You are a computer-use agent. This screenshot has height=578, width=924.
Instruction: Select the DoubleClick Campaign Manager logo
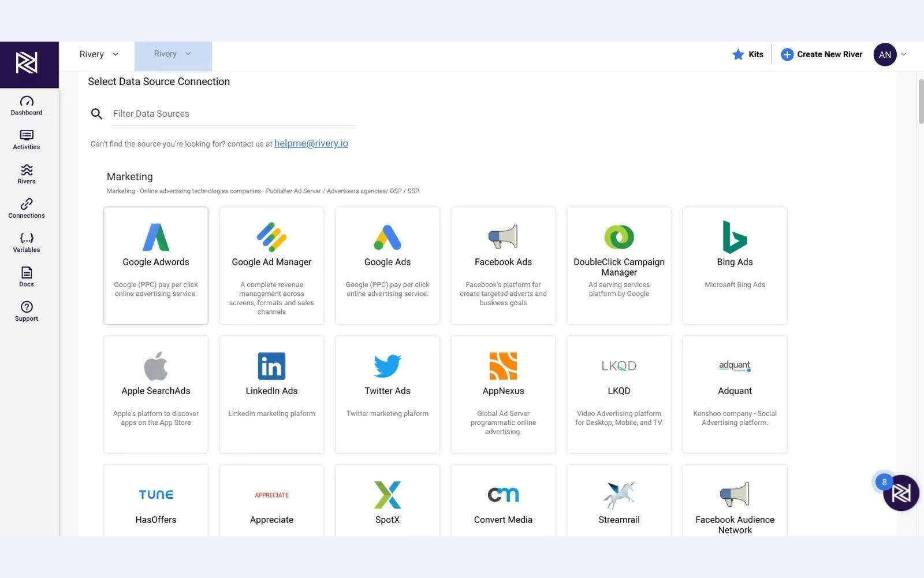click(619, 237)
